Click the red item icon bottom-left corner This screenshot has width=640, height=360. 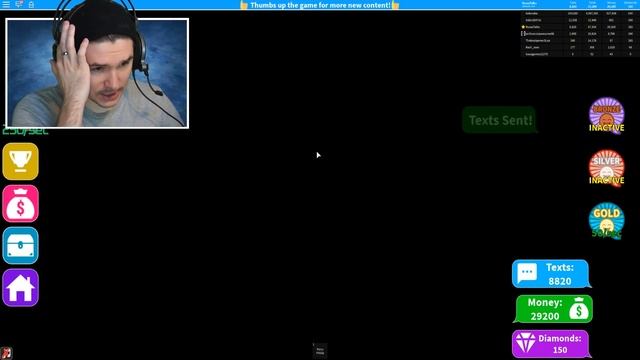pyautogui.click(x=6, y=353)
